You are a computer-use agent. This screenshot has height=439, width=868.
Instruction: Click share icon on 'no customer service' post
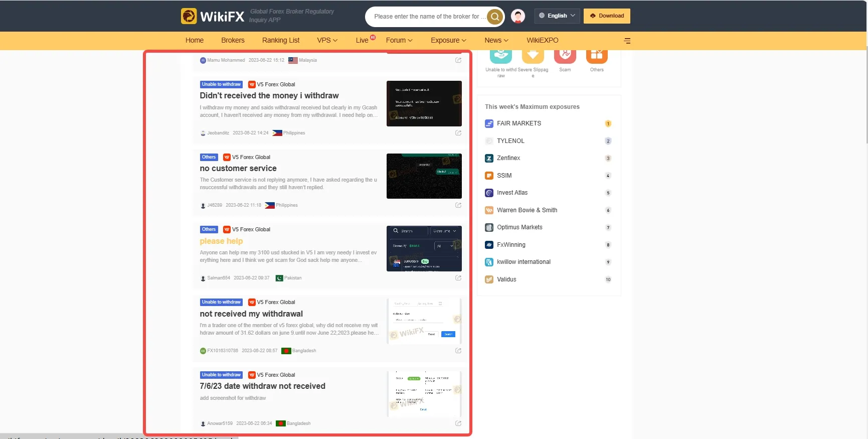(458, 205)
